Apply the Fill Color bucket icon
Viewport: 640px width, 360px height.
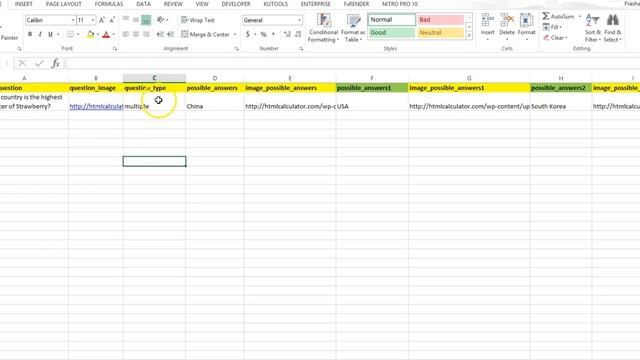90,35
